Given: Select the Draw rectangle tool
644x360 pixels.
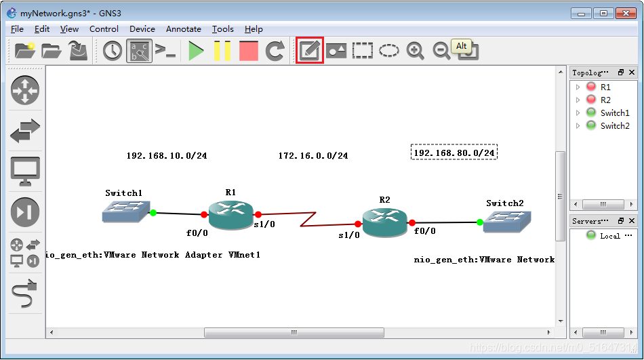Looking at the screenshot, I should [362, 51].
